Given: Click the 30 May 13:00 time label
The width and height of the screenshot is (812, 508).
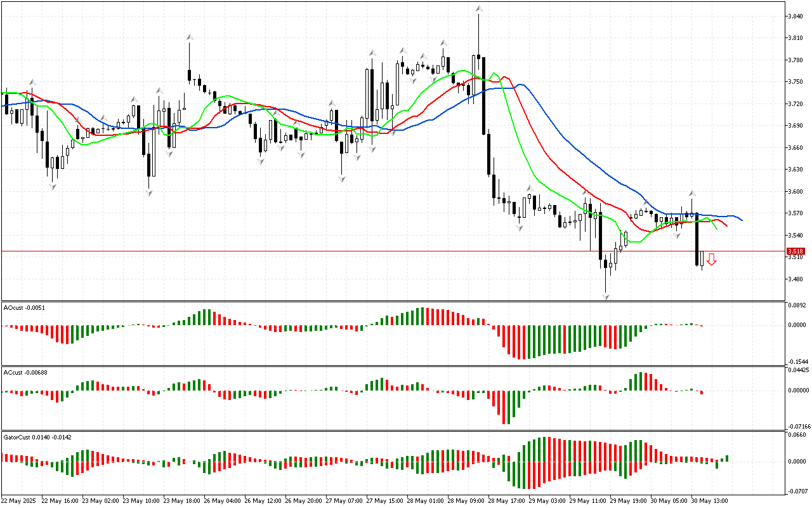Looking at the screenshot, I should point(709,501).
